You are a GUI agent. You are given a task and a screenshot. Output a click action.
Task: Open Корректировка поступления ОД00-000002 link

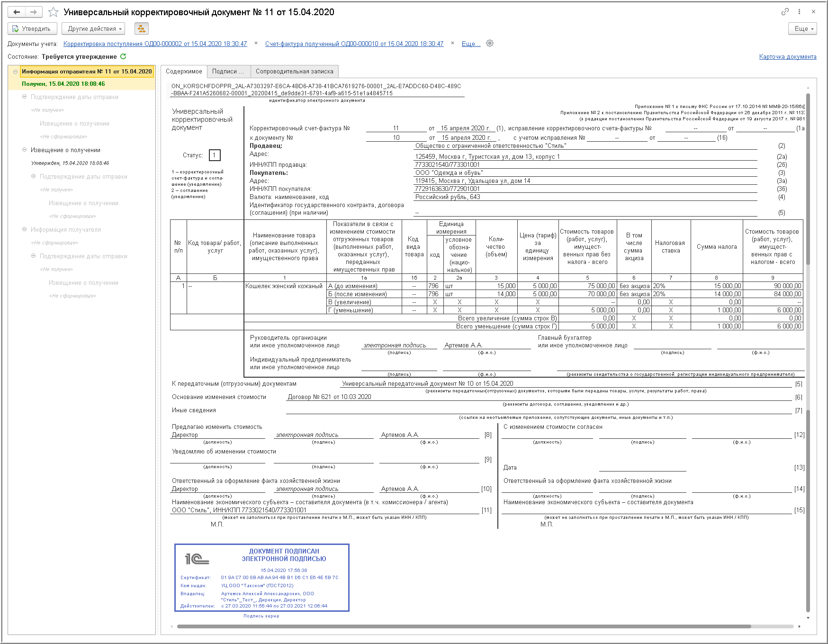155,44
